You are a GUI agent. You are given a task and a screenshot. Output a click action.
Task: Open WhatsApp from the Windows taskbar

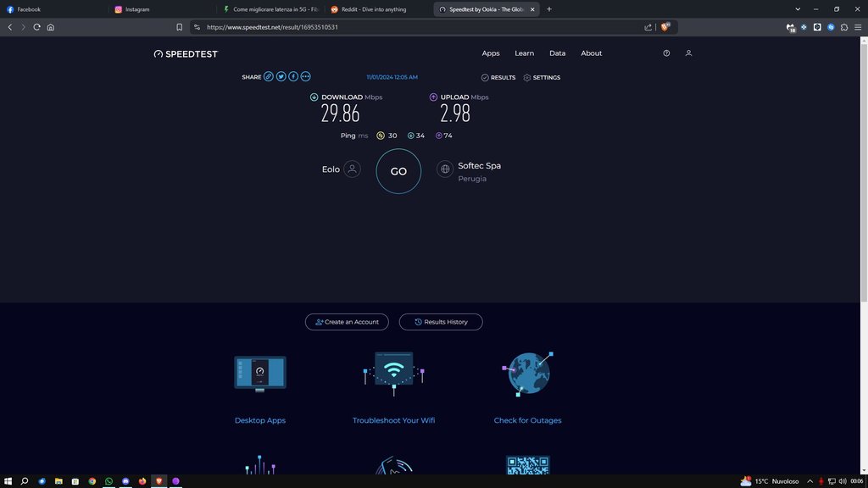(x=109, y=481)
